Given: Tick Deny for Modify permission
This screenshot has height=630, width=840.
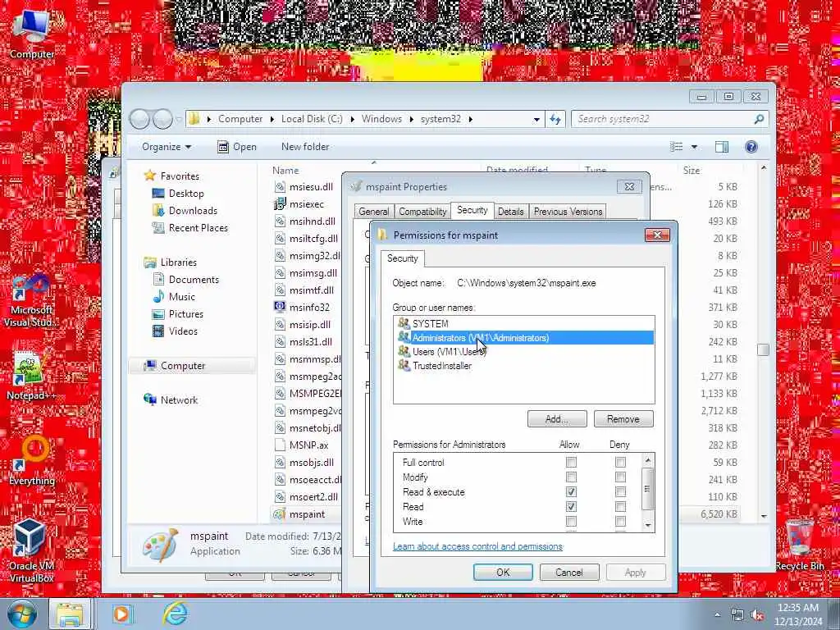Looking at the screenshot, I should pos(620,477).
